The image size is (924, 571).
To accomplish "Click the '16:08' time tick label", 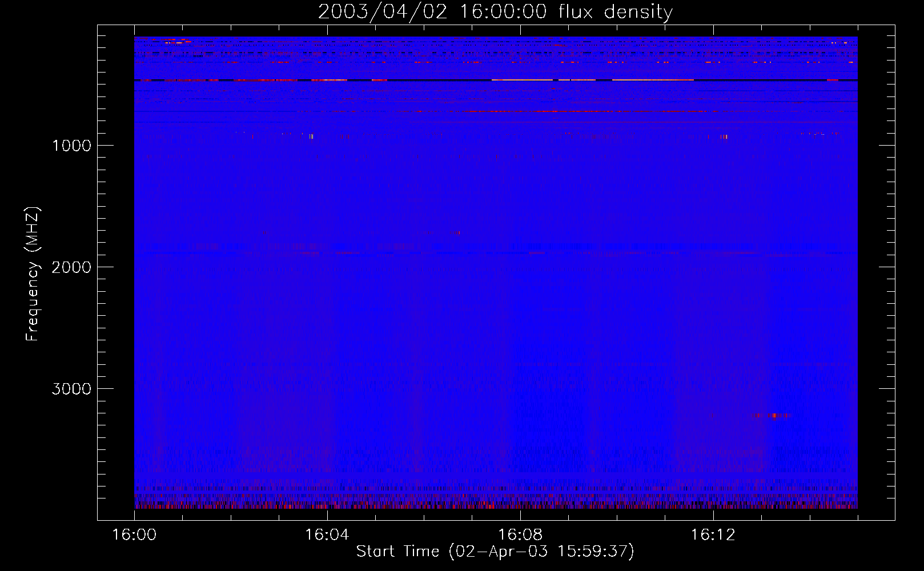I will [x=520, y=535].
